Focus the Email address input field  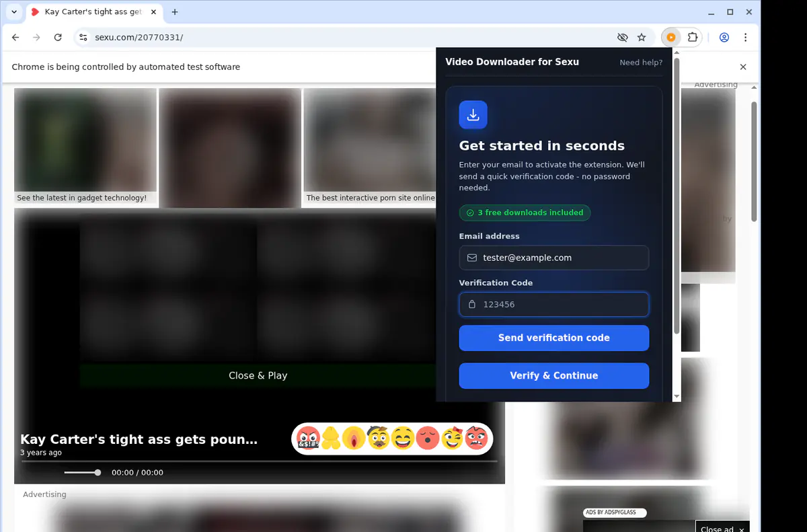(554, 258)
